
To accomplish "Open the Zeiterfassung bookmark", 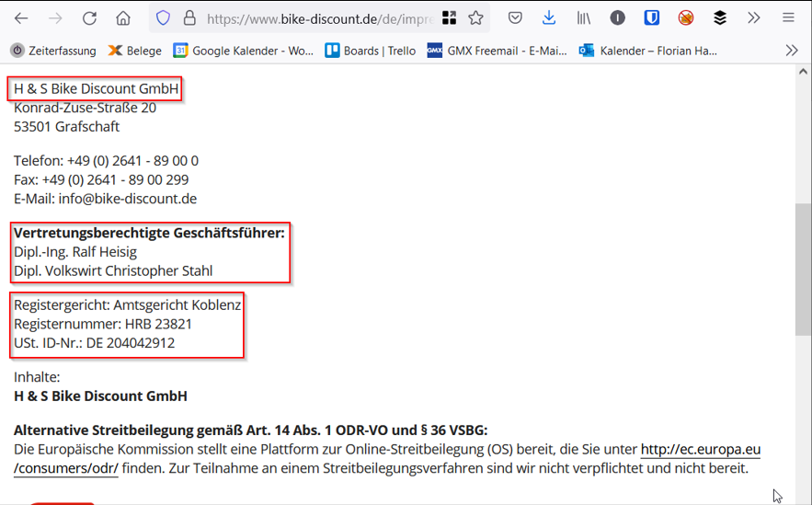I will pyautogui.click(x=53, y=51).
